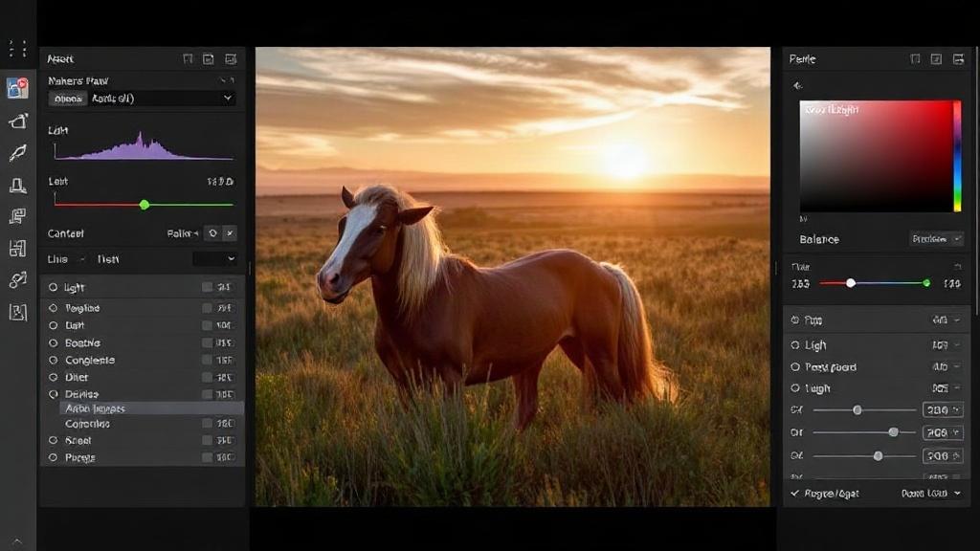Click middle header icon in right Pente panel

(936, 58)
